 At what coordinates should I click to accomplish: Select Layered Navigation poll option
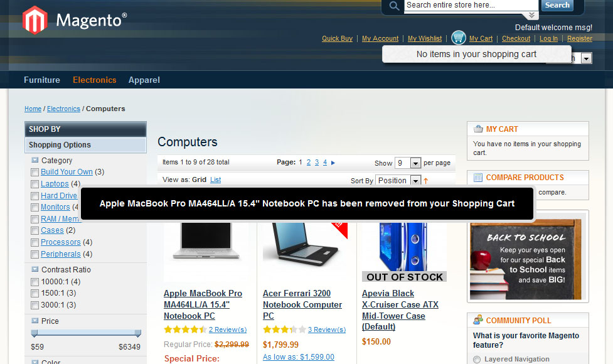(477, 360)
